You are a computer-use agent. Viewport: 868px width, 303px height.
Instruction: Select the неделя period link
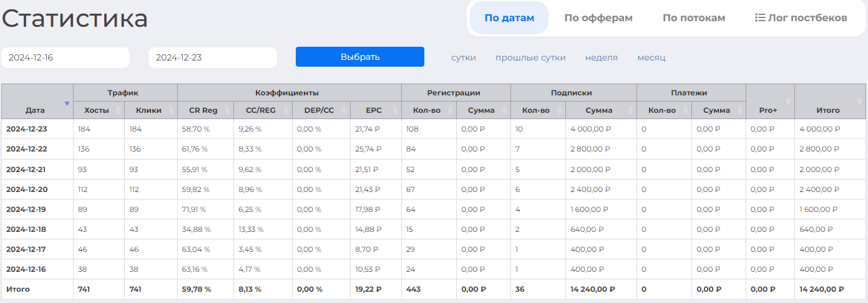pos(602,57)
